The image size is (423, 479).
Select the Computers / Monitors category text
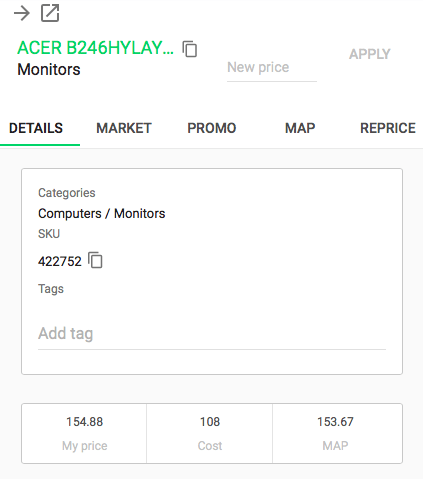coord(102,213)
